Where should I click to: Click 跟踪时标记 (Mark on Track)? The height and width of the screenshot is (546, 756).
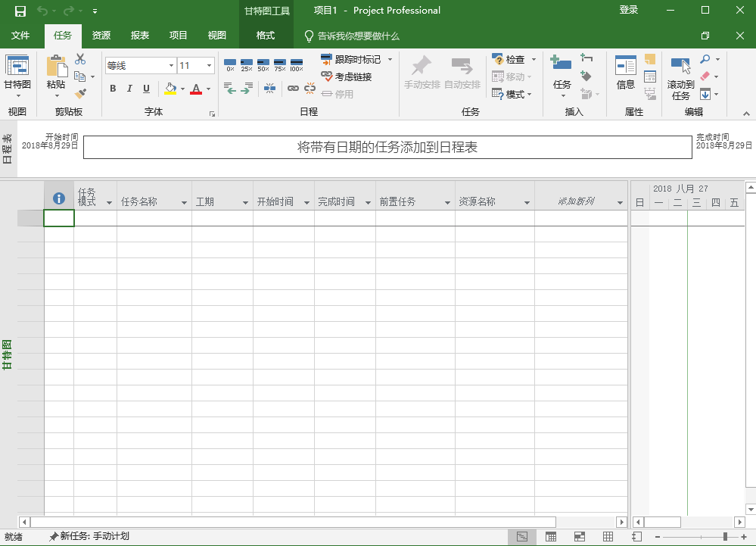[x=351, y=59]
